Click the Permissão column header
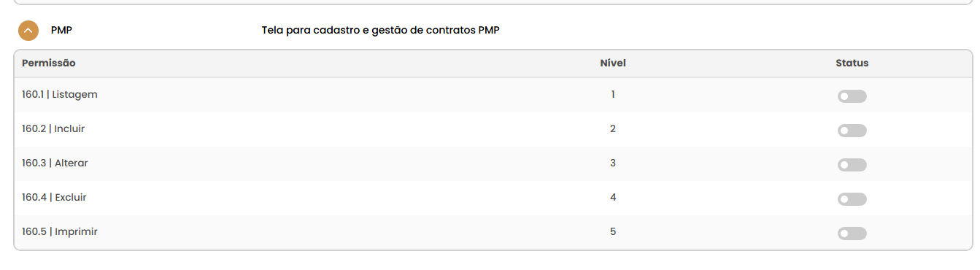 pyautogui.click(x=48, y=63)
